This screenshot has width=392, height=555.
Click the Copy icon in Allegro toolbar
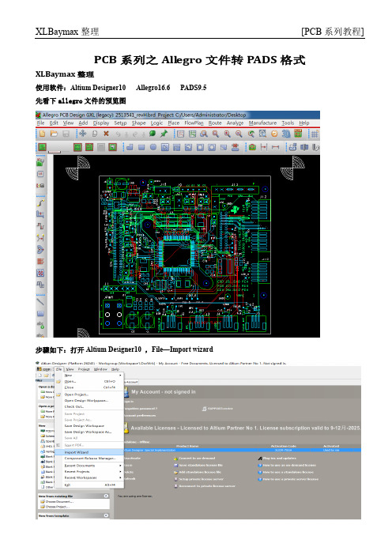coord(95,134)
